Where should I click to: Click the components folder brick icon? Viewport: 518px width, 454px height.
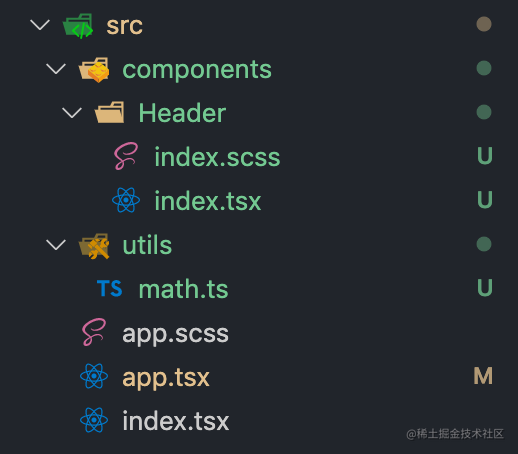coord(94,70)
